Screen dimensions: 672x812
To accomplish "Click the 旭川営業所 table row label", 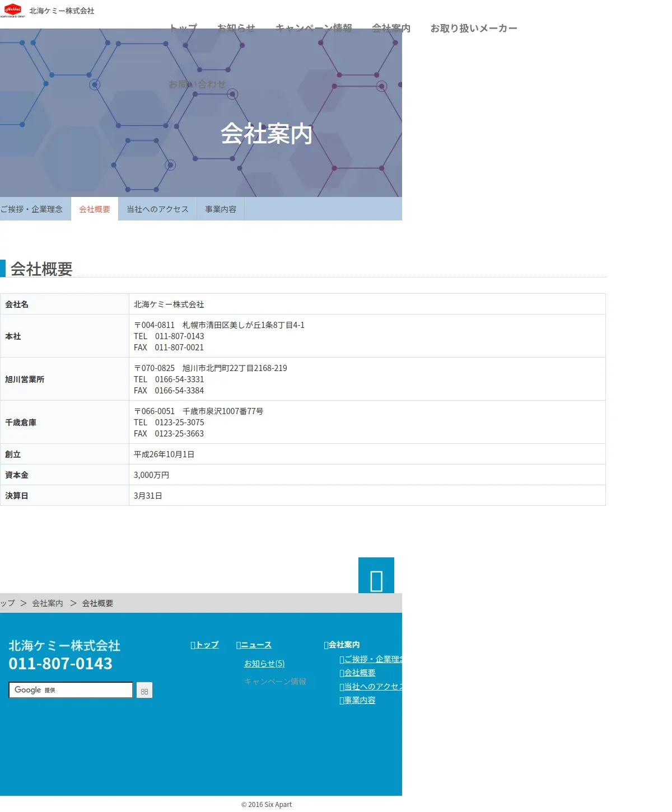I will (25, 379).
